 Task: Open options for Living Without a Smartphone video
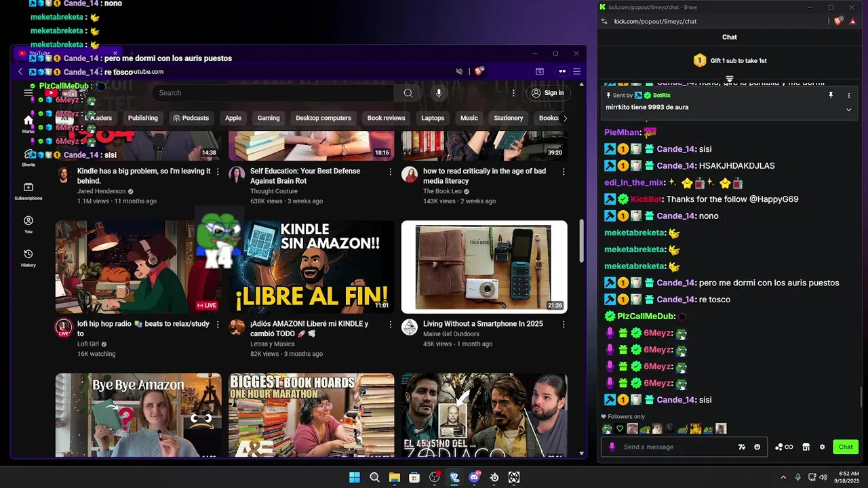click(564, 325)
